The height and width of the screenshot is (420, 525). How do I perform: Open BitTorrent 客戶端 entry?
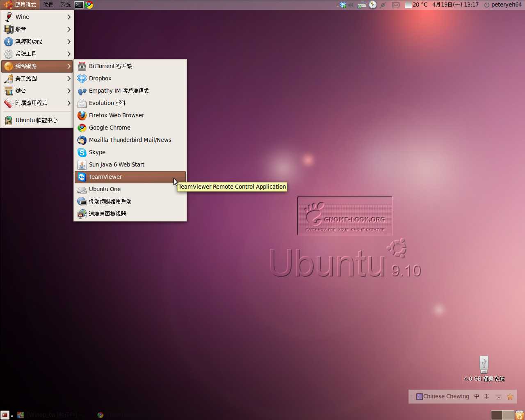[x=130, y=66]
